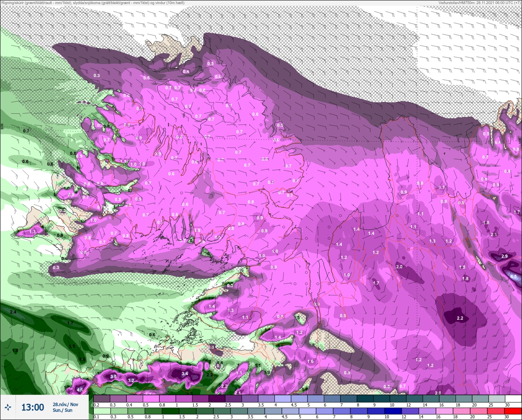
Task: Click the 3.2 precipitation value on the map
Action: coord(131,380)
